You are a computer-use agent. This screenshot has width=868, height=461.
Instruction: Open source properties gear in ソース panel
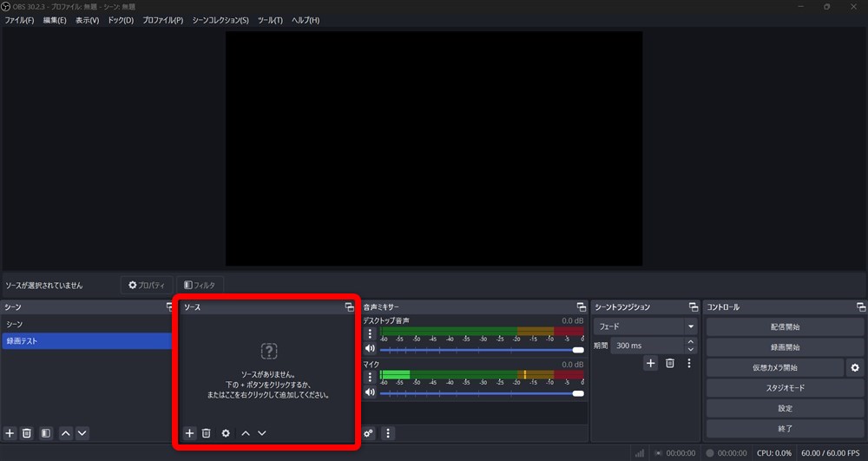click(226, 432)
